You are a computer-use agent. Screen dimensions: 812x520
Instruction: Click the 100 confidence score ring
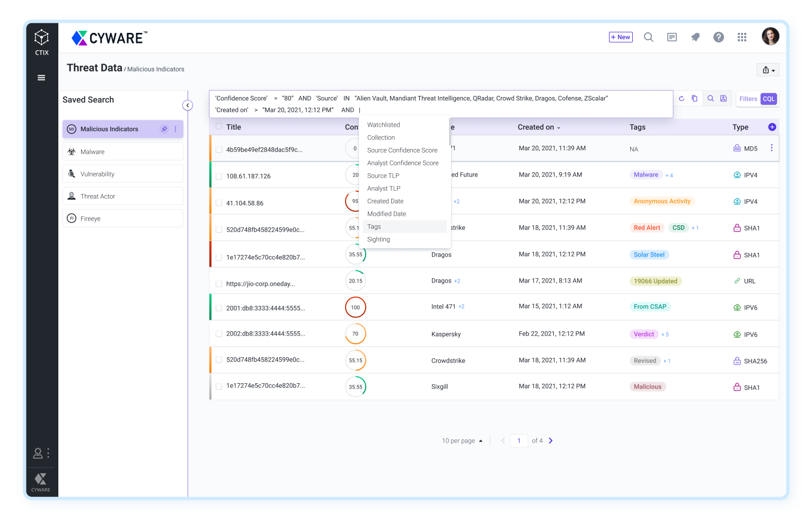point(356,307)
